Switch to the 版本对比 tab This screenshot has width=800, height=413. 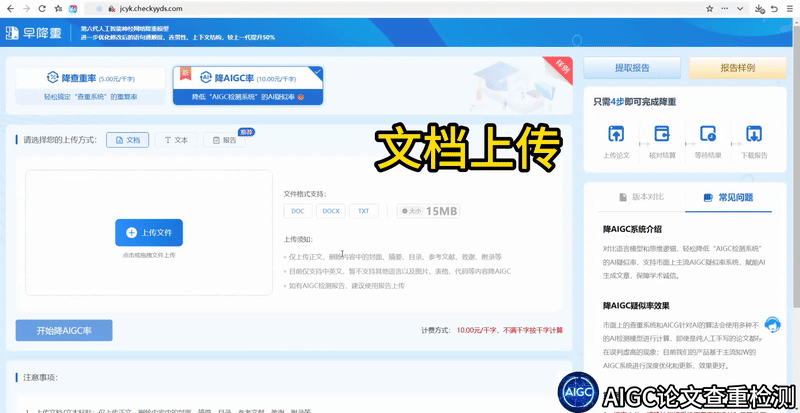pos(641,197)
